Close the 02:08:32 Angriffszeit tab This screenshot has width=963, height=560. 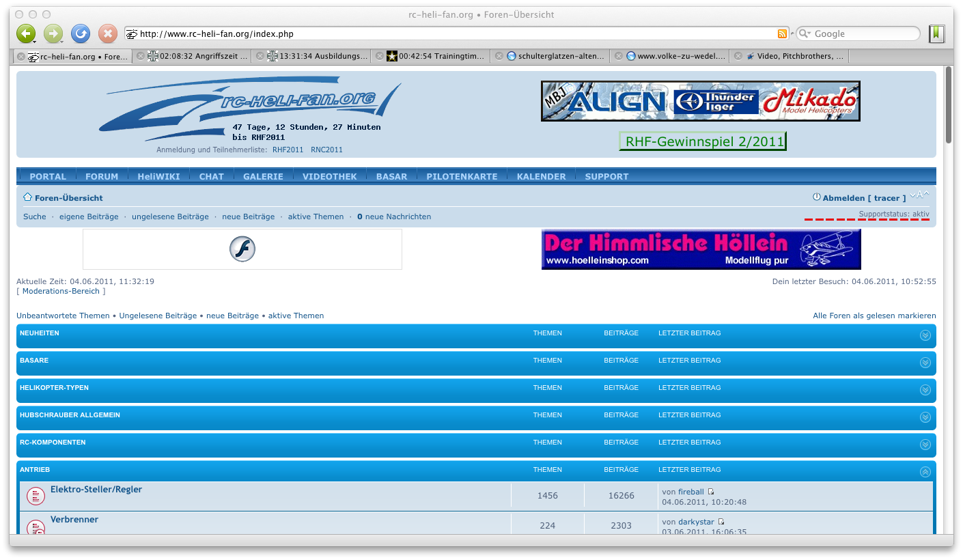(x=140, y=57)
